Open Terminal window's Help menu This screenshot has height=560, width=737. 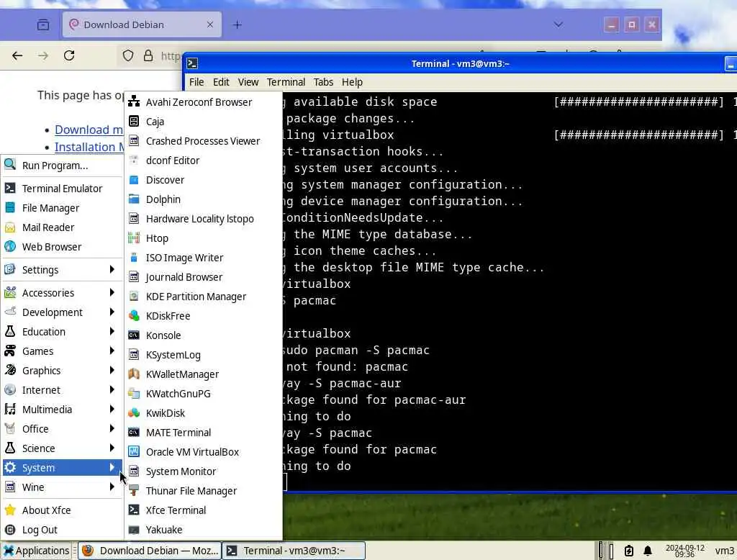(352, 82)
